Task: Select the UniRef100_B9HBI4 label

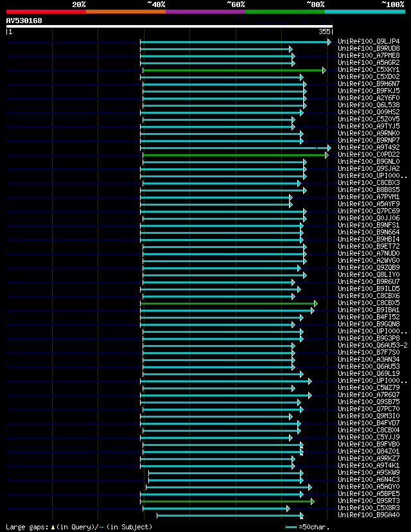Action: tap(369, 239)
